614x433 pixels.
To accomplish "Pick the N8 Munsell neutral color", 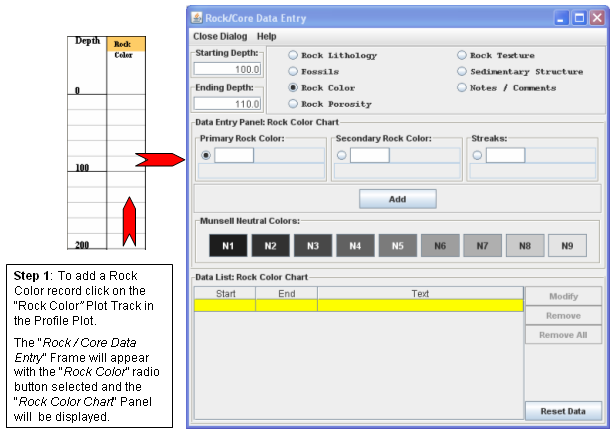I will click(x=525, y=246).
